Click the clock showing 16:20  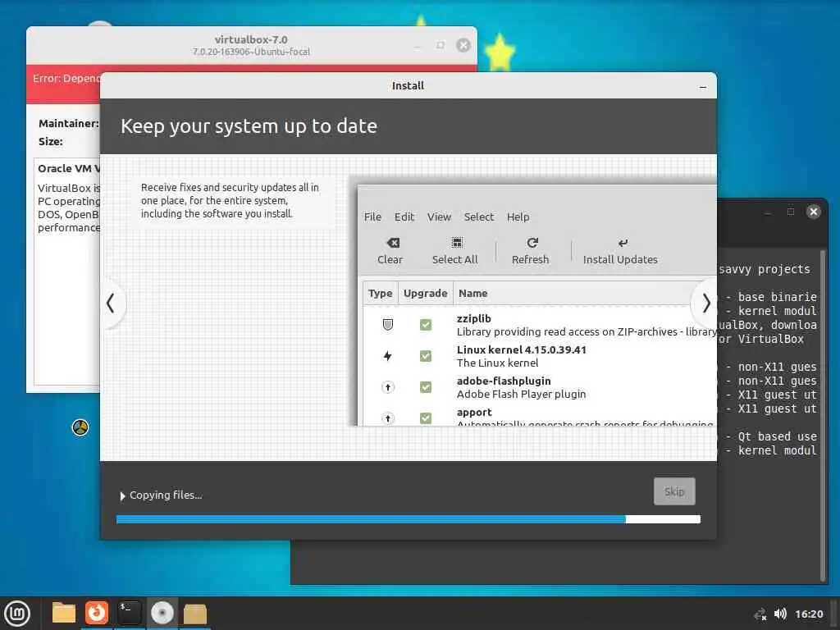[x=809, y=614]
